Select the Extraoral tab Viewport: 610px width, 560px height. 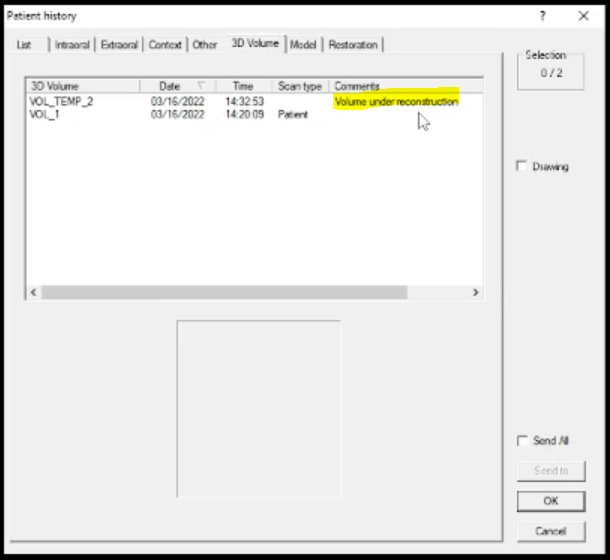point(120,45)
